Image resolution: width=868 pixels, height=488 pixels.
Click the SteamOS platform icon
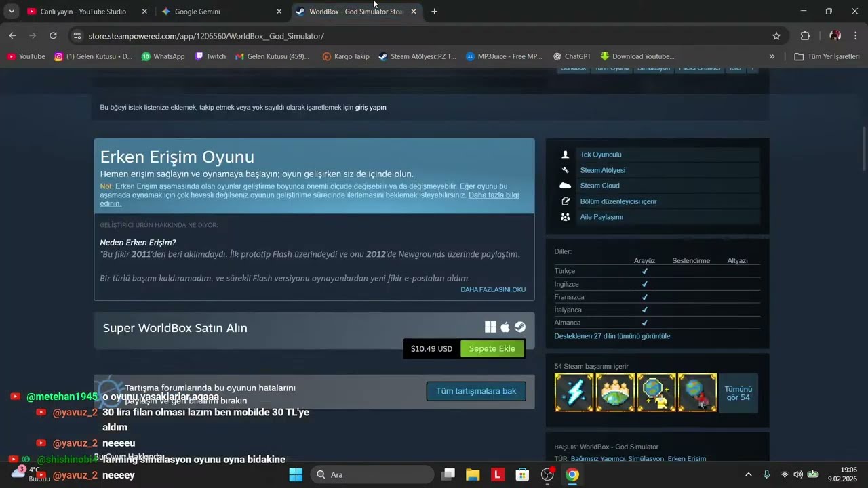(520, 327)
